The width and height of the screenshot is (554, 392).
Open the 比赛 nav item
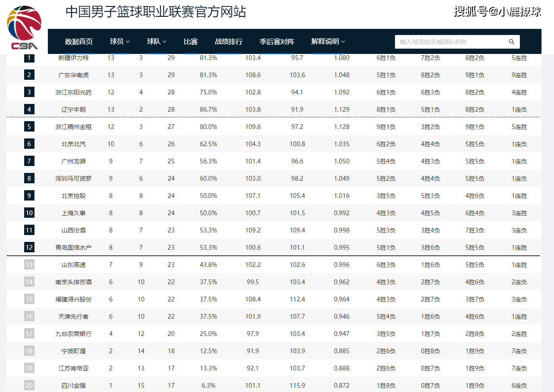(x=191, y=42)
